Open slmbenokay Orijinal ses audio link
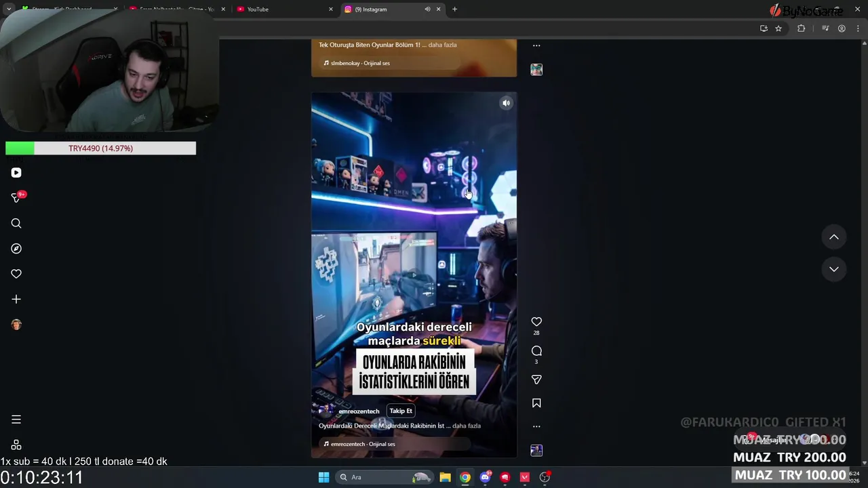The height and width of the screenshot is (488, 868). point(360,63)
